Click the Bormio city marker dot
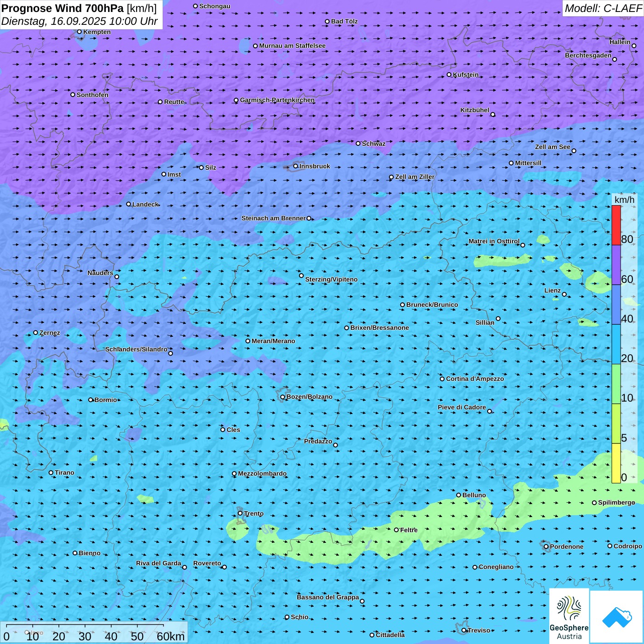This screenshot has width=644, height=644. coord(91,400)
